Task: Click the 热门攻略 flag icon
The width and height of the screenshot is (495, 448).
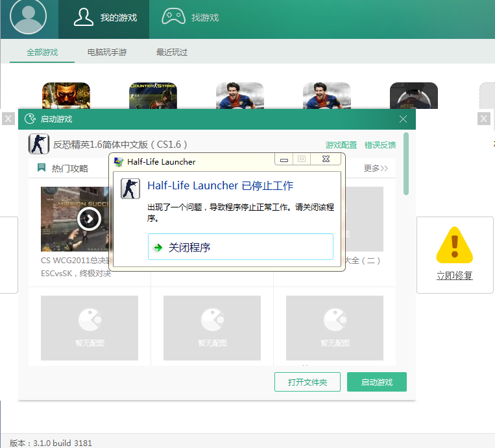Action: (x=42, y=167)
